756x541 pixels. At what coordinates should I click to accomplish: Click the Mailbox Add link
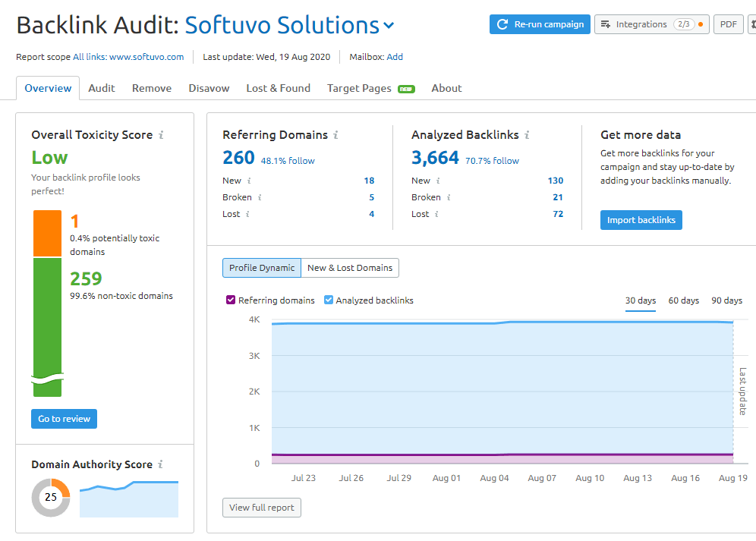click(x=395, y=57)
